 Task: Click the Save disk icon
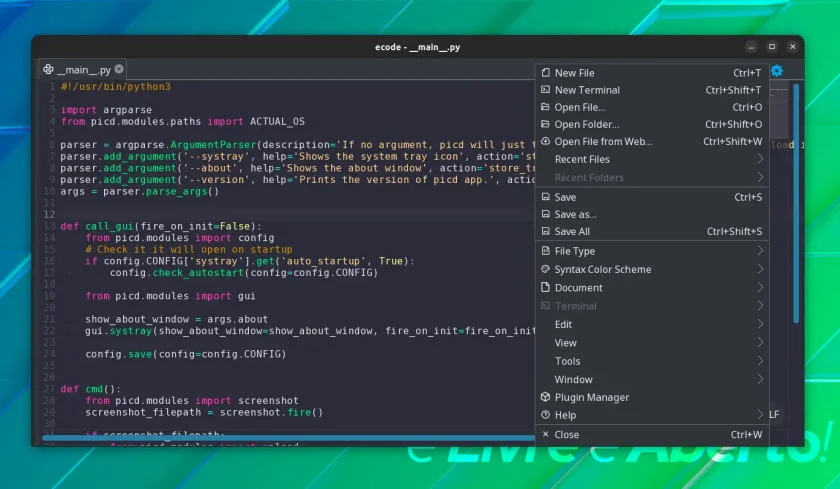545,197
